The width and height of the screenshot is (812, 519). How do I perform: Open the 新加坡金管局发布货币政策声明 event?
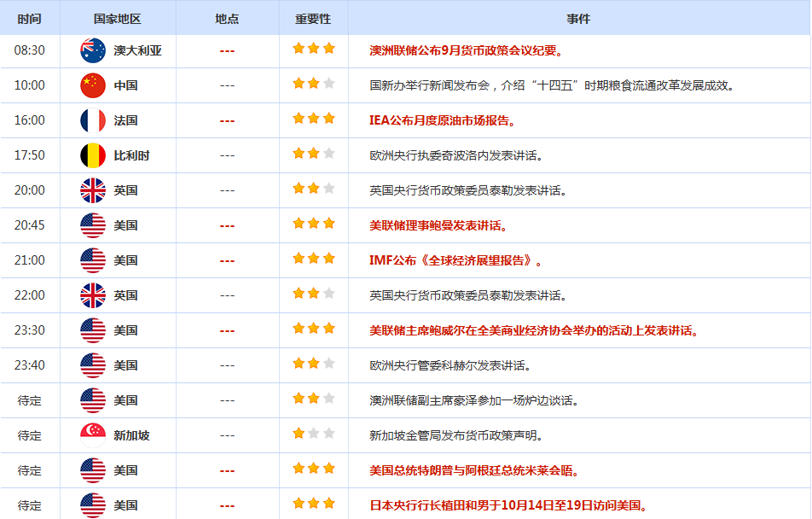tap(456, 435)
